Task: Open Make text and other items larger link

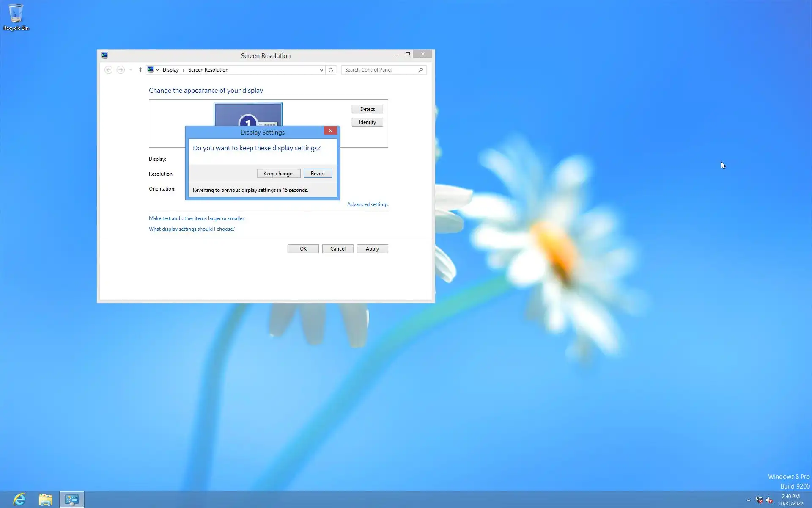Action: pyautogui.click(x=196, y=218)
